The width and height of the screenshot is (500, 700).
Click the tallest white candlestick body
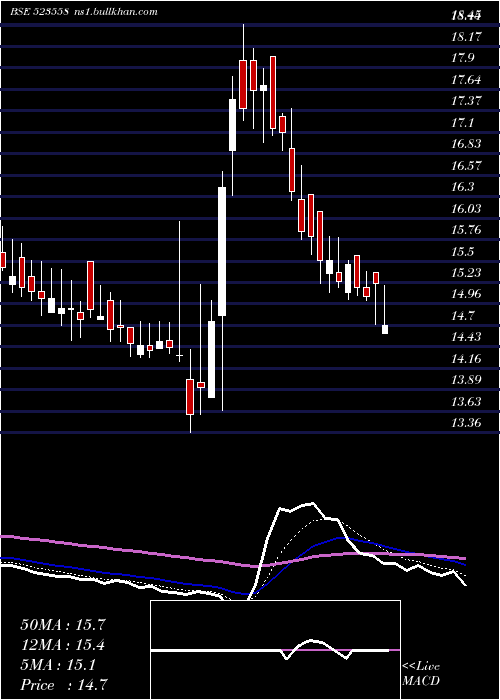click(222, 251)
